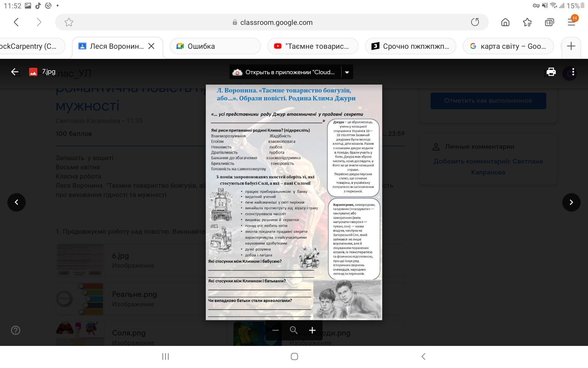Open new browser tab with plus

(x=571, y=46)
